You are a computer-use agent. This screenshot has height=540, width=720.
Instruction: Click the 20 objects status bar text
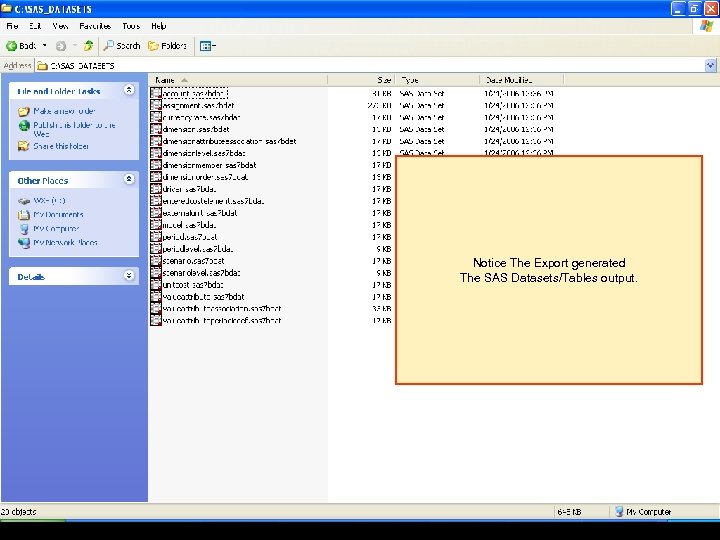point(18,512)
